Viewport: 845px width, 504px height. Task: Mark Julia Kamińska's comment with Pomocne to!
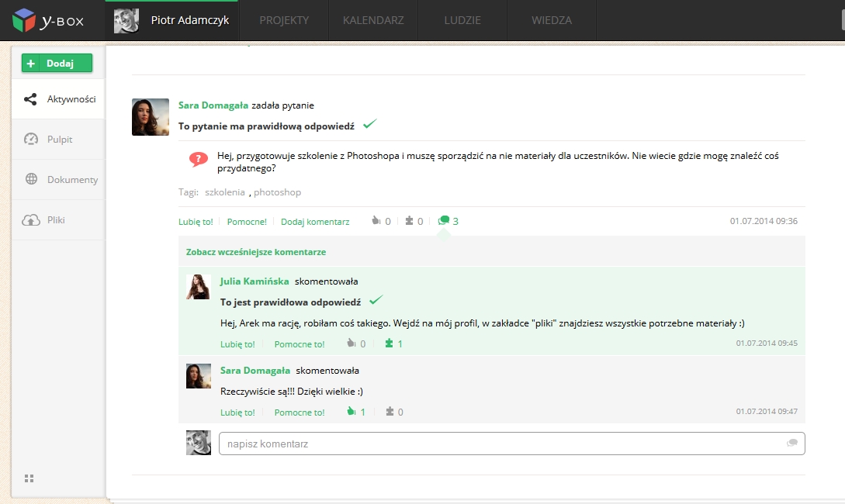(x=300, y=344)
